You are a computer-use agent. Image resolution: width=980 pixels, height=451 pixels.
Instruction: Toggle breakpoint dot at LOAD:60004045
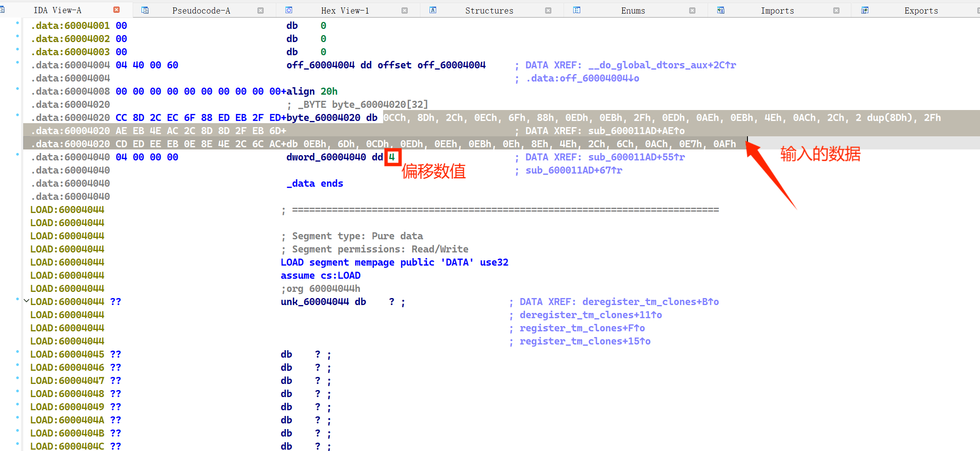[18, 352]
